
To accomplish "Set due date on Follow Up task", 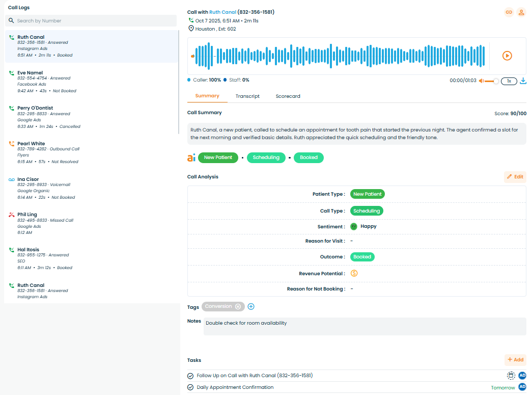I will click(511, 376).
